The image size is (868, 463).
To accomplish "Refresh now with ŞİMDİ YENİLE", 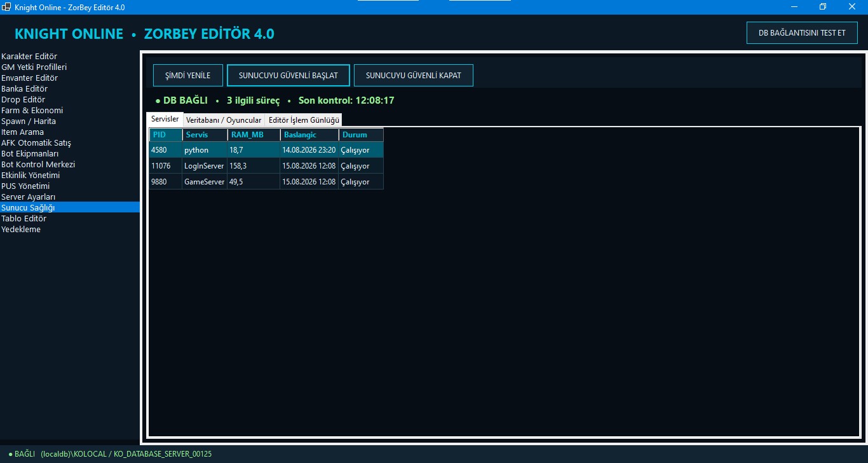I will (x=187, y=75).
